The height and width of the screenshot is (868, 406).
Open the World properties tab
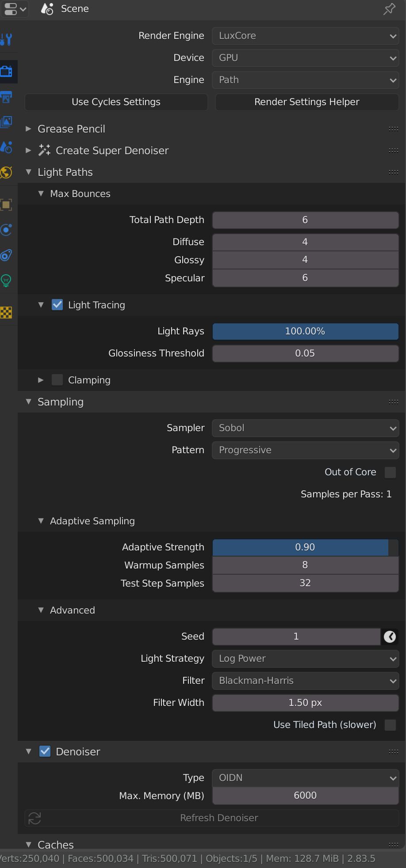[x=6, y=172]
